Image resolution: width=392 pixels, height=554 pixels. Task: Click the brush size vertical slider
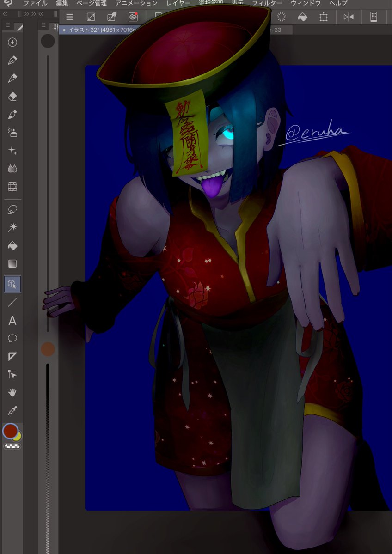point(48,193)
